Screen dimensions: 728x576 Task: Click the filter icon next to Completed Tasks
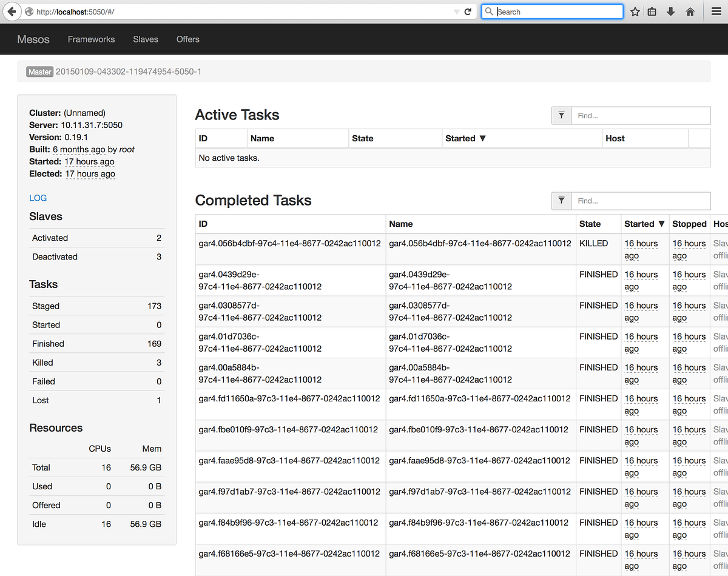pos(561,201)
